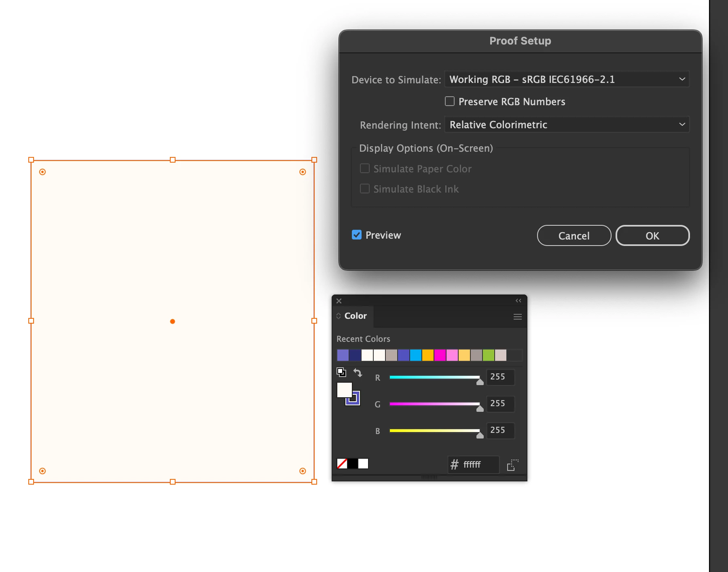Click the None swatch with red slash
Screen dimensions: 728x572
342,464
